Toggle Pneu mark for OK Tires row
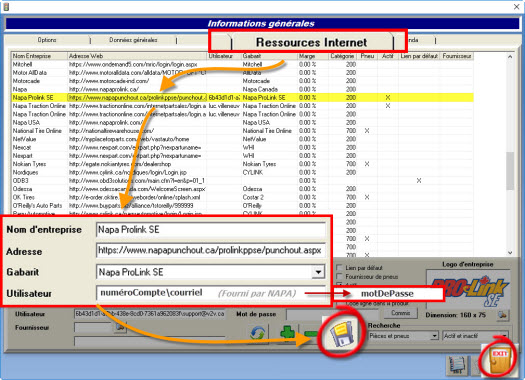525x380 pixels. [367, 197]
